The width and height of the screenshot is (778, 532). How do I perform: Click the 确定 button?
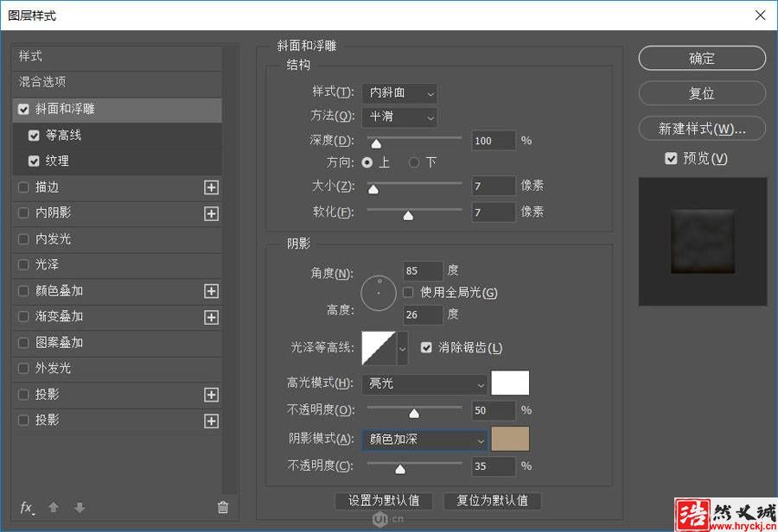point(702,59)
